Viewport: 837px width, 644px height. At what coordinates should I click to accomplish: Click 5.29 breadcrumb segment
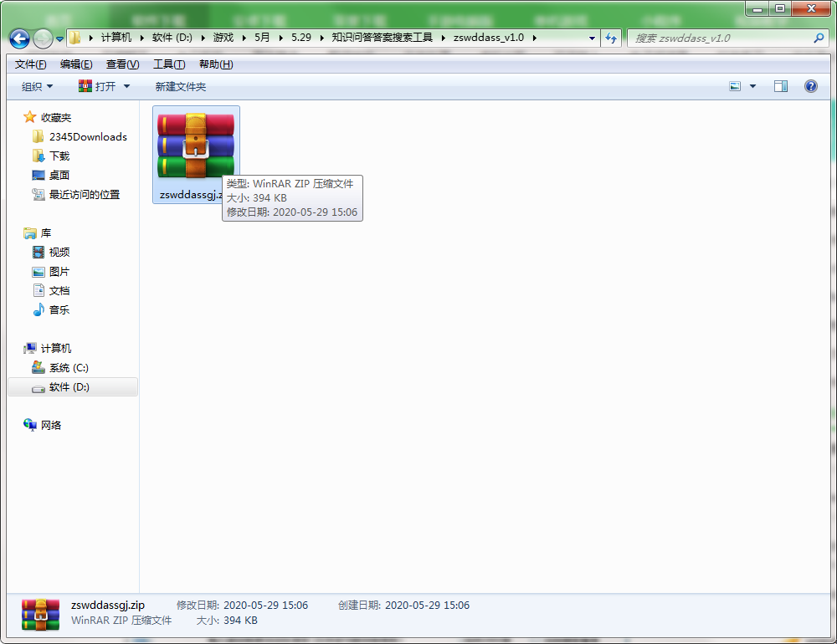point(301,38)
